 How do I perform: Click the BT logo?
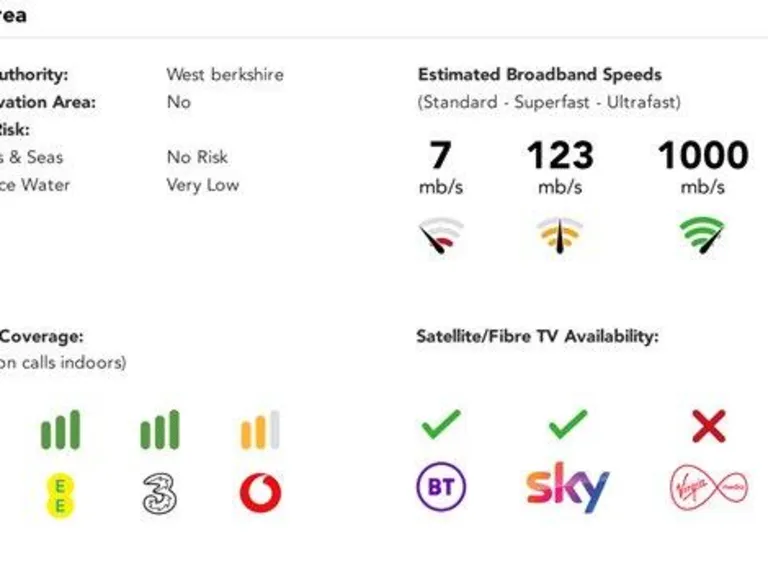(x=440, y=488)
